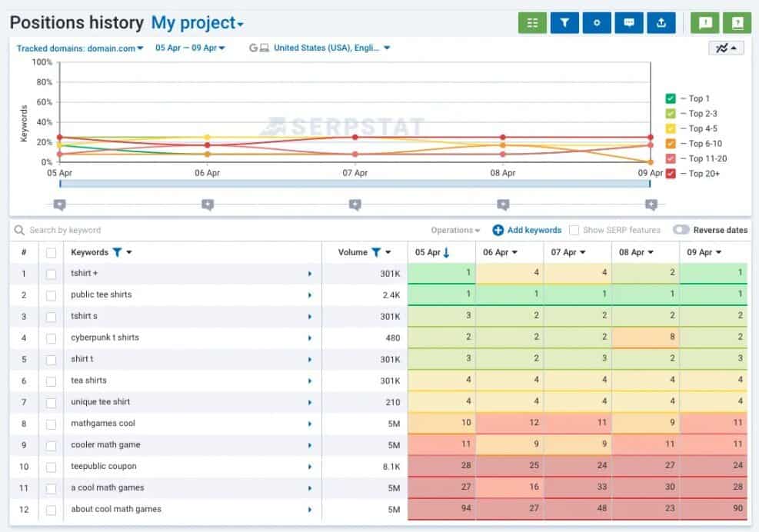The image size is (759, 532).
Task: Add a note at the 09 Apr marker
Action: pos(651,204)
